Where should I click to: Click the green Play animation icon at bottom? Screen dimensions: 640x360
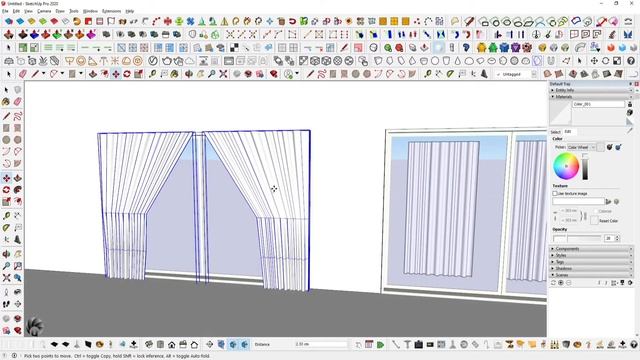380,345
